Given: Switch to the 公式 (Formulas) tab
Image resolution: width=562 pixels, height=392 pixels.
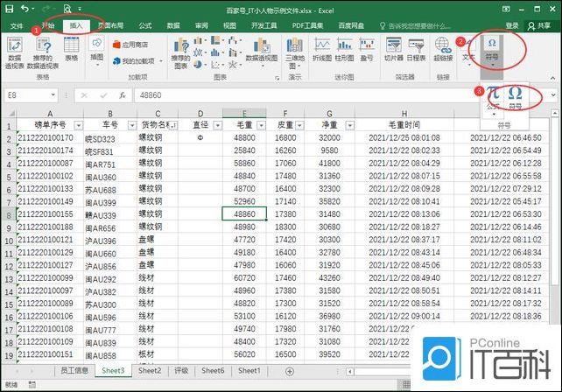Looking at the screenshot, I should (145, 25).
